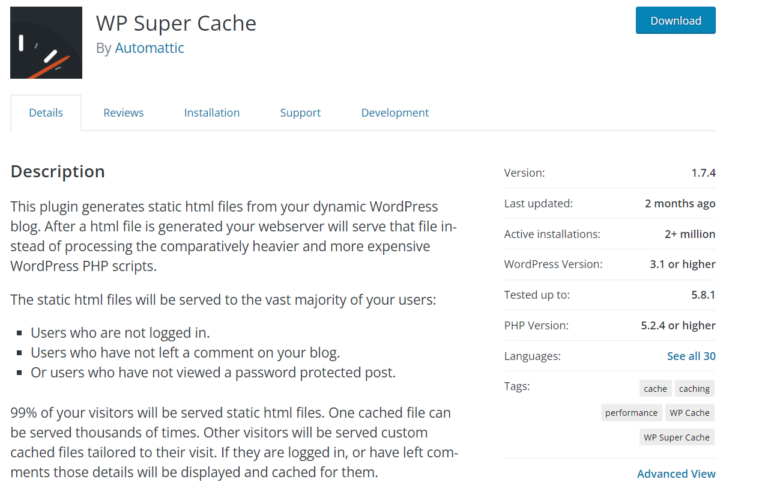Open the WP Cache tag
The height and width of the screenshot is (494, 768).
(x=689, y=412)
